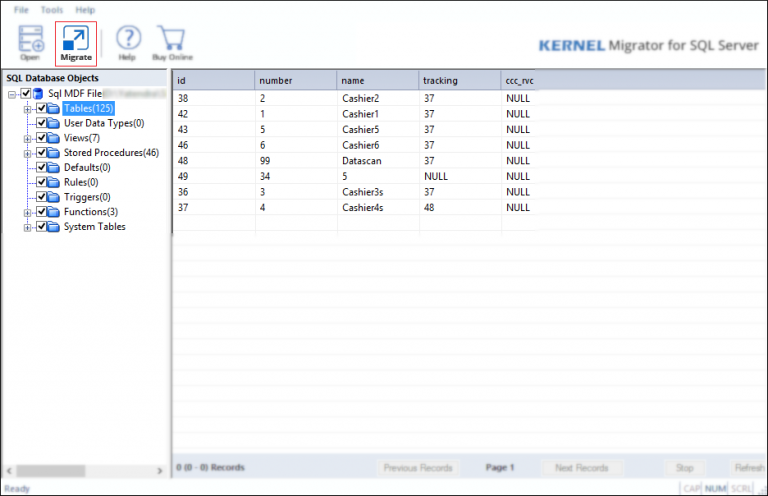Open the File menu
Viewport: 768px width, 496px height.
pyautogui.click(x=21, y=9)
